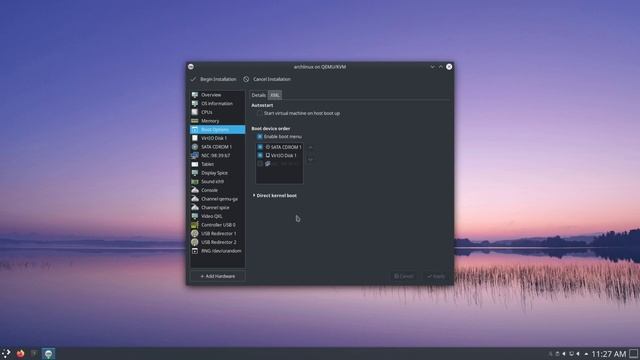Click the show desktop button in taskbar
Viewport: 640px width, 360px height.
(x=634, y=353)
